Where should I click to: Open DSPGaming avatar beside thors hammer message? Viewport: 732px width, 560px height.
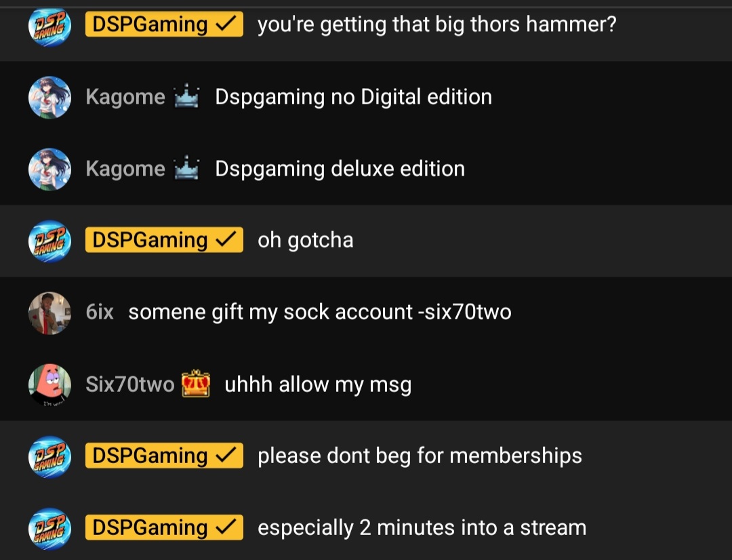click(49, 26)
